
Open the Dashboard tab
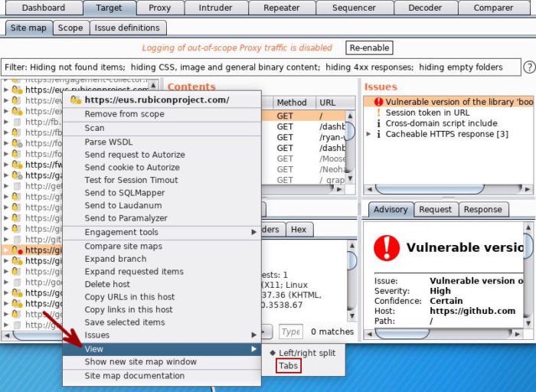(x=44, y=8)
